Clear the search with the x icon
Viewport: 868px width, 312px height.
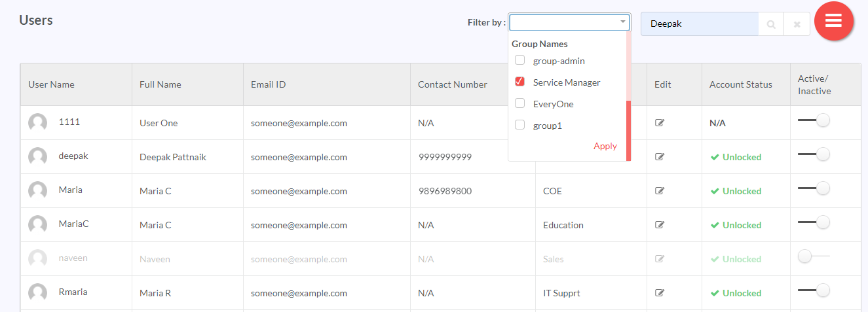tap(797, 24)
